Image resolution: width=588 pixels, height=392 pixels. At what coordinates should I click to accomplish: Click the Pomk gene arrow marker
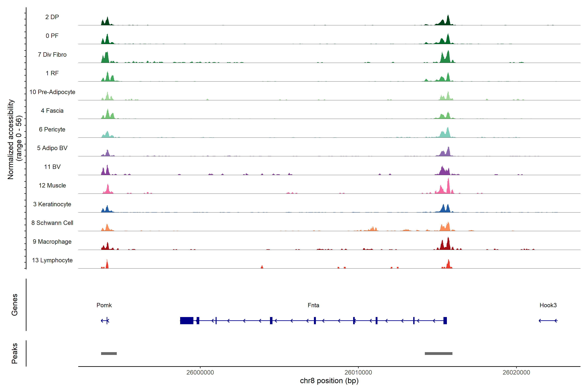(x=105, y=320)
